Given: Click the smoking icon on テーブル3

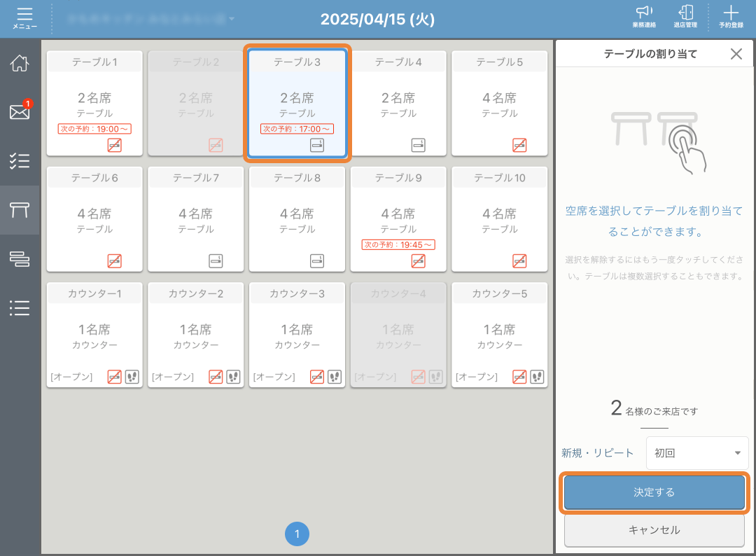Looking at the screenshot, I should [x=317, y=145].
